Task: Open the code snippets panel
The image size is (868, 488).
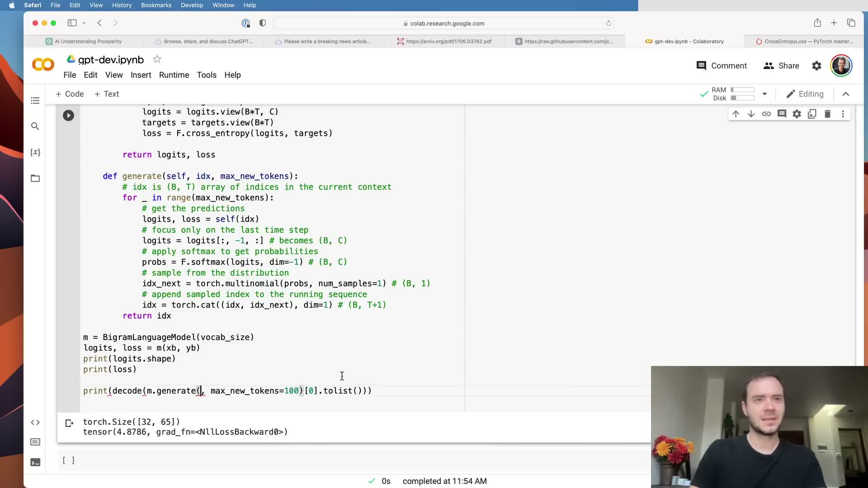Action: click(x=35, y=422)
